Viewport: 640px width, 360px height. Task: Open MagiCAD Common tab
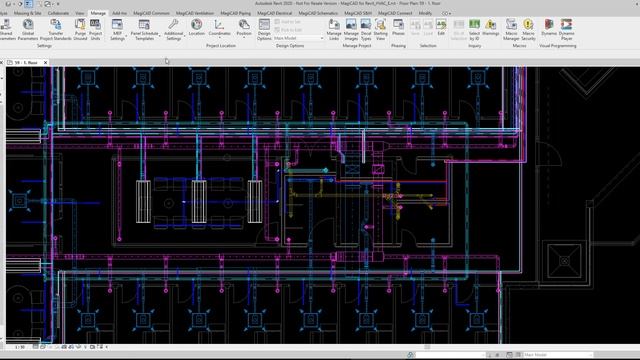point(151,13)
